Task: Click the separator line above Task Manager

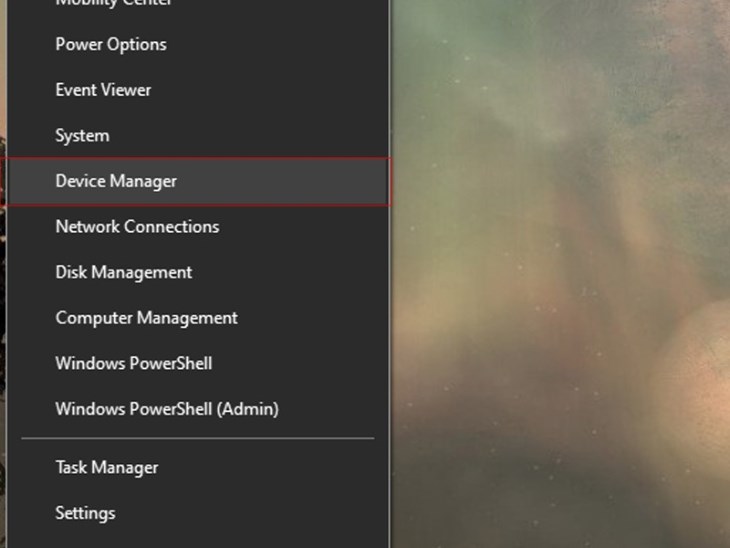Action: [x=197, y=438]
